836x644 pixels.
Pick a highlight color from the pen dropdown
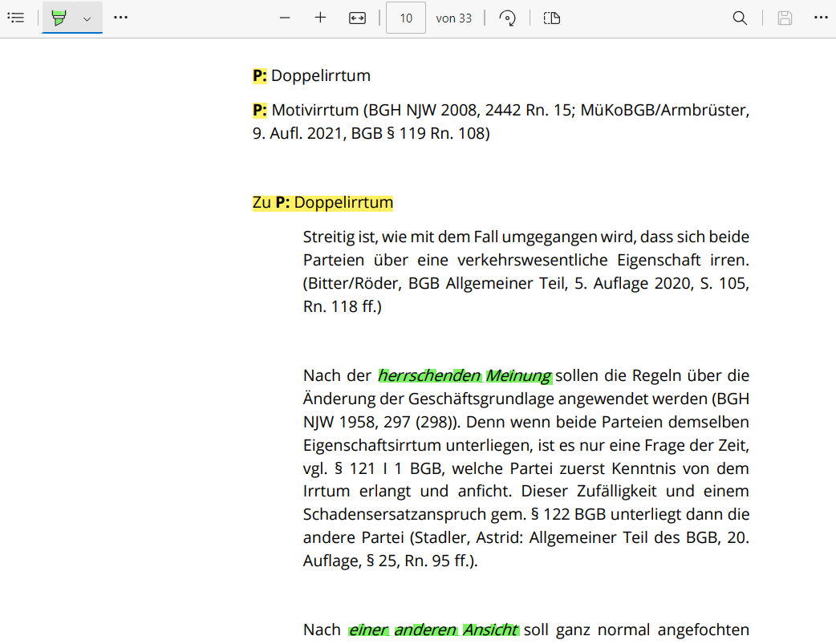coord(87,18)
